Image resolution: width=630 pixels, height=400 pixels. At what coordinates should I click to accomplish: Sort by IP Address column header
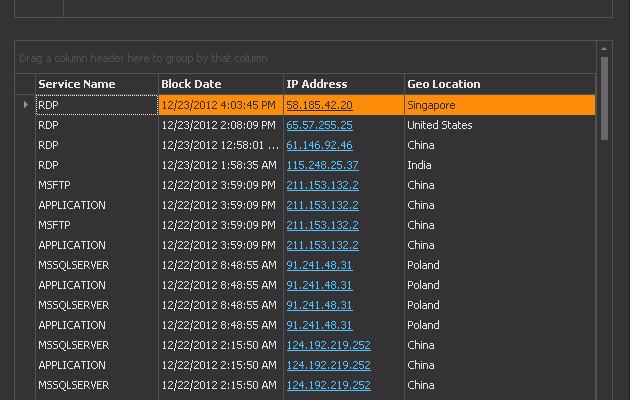point(343,84)
